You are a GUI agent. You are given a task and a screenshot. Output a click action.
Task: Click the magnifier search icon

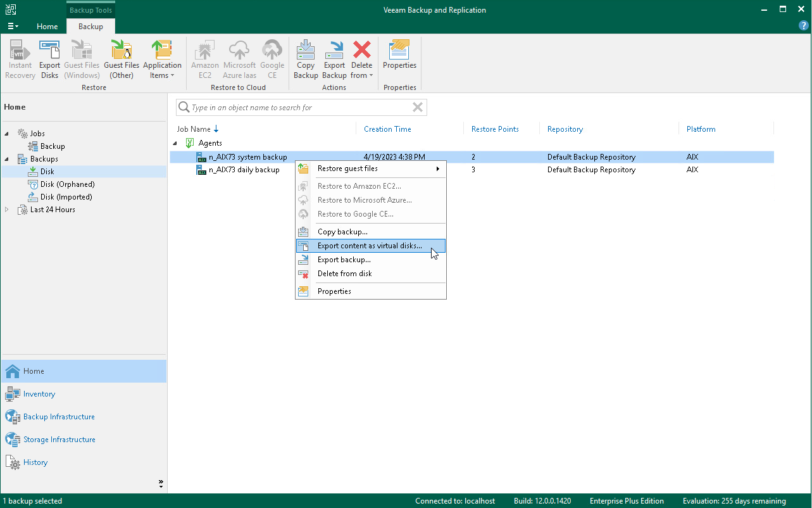[x=184, y=108]
